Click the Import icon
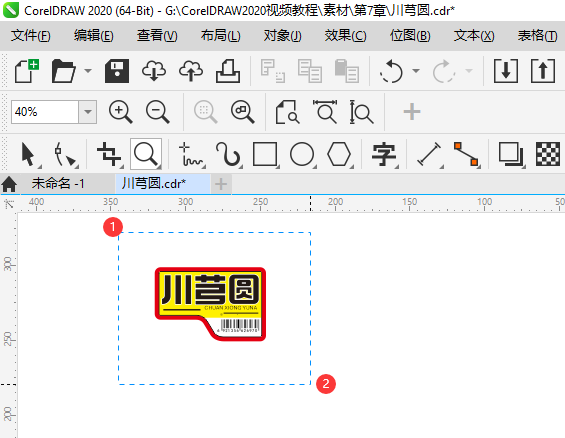565x438 pixels. point(506,71)
